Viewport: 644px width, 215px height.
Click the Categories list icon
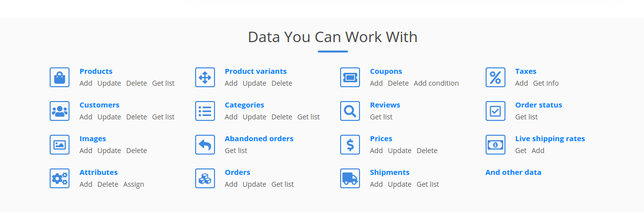(205, 111)
